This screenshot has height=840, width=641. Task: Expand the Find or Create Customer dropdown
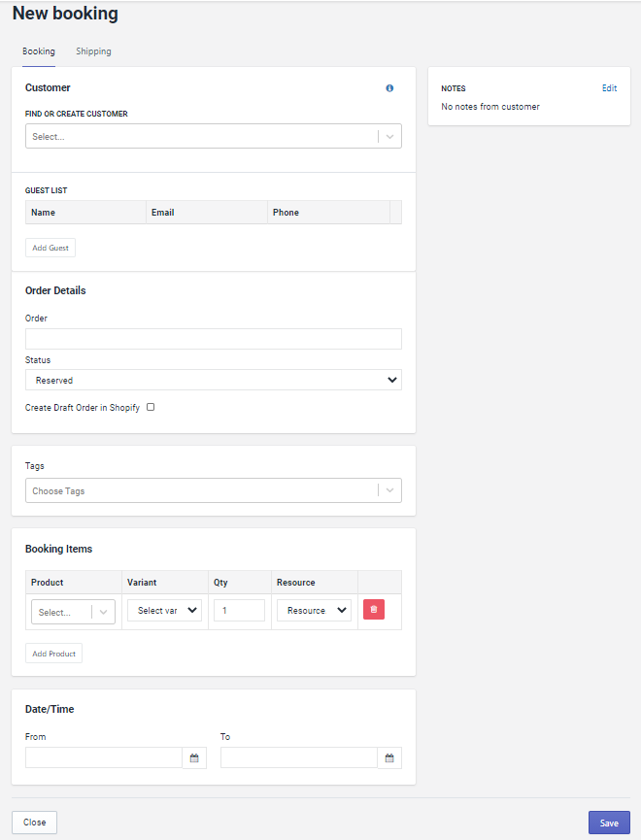coord(389,137)
